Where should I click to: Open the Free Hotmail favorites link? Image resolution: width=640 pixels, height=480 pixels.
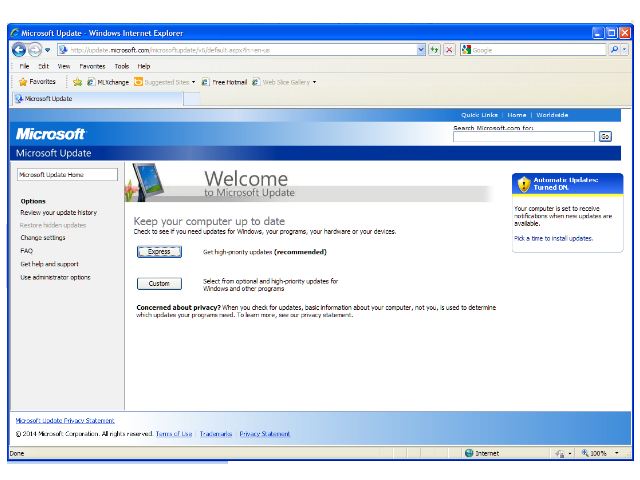click(x=224, y=82)
